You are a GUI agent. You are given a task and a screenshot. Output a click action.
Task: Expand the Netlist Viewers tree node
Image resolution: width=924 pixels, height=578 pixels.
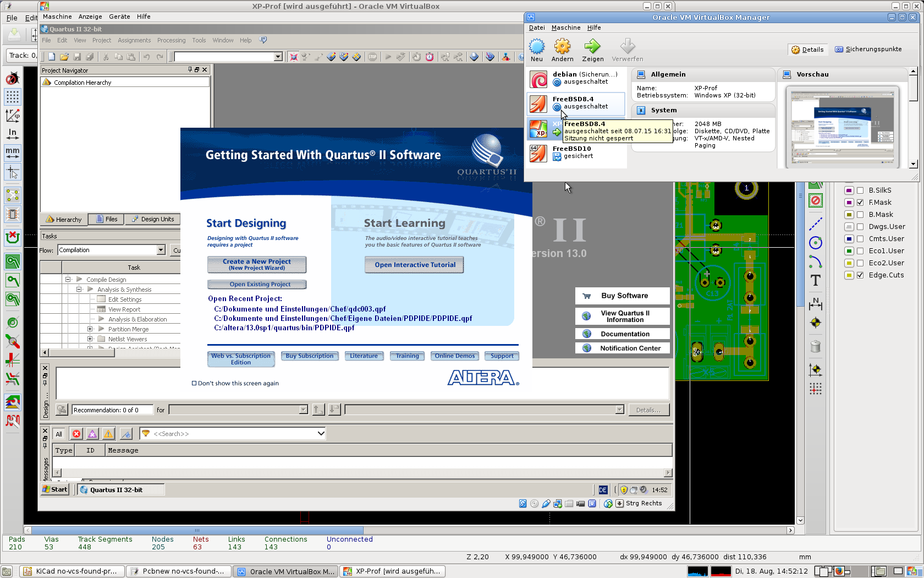click(90, 339)
